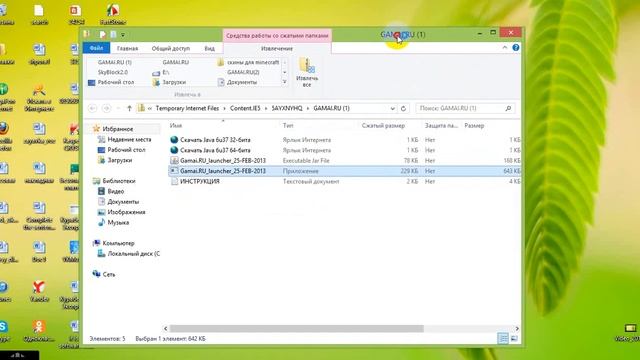The width and height of the screenshot is (640, 360).
Task: Open the Общий доступ tab
Action: click(171, 48)
